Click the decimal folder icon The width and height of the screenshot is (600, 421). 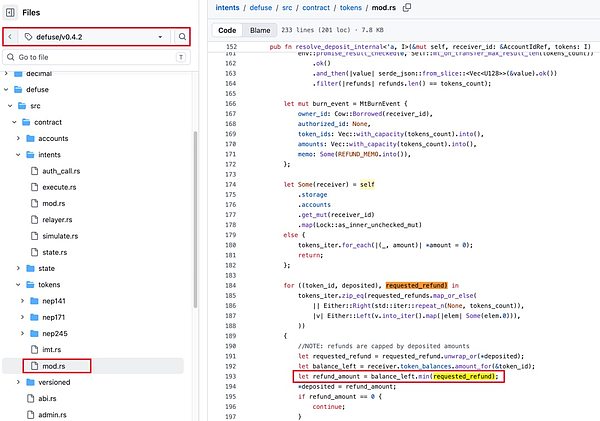point(18,73)
